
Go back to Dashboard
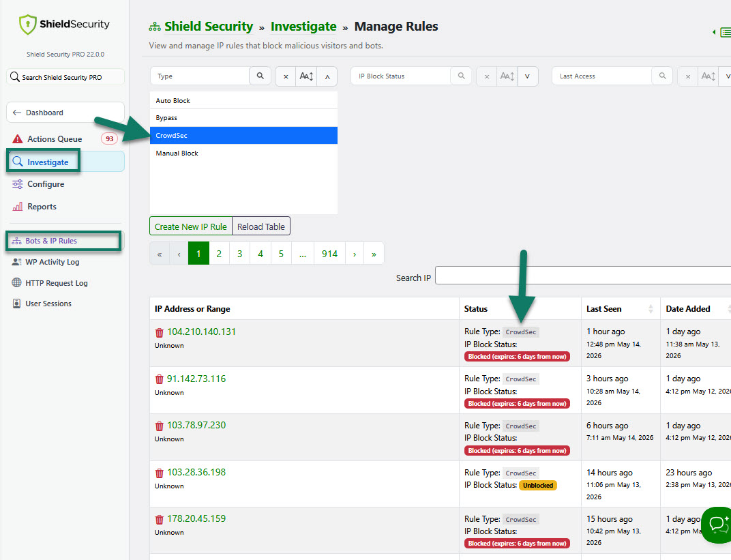(65, 113)
